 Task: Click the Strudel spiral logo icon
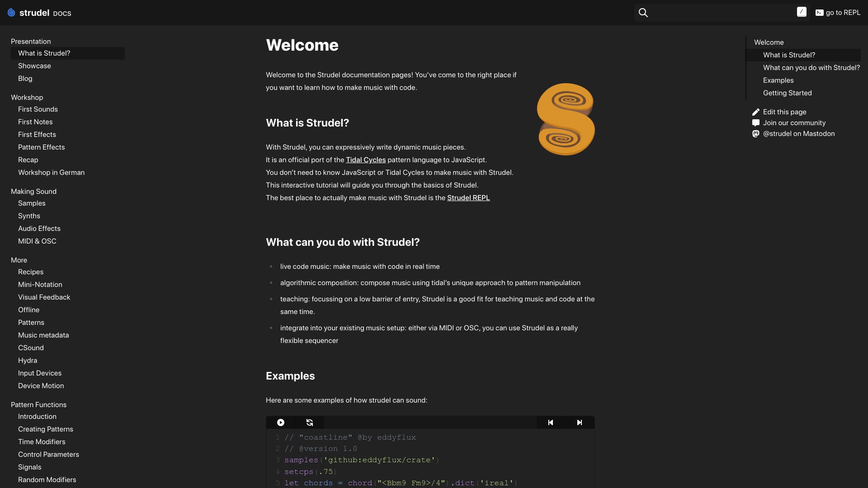point(11,13)
